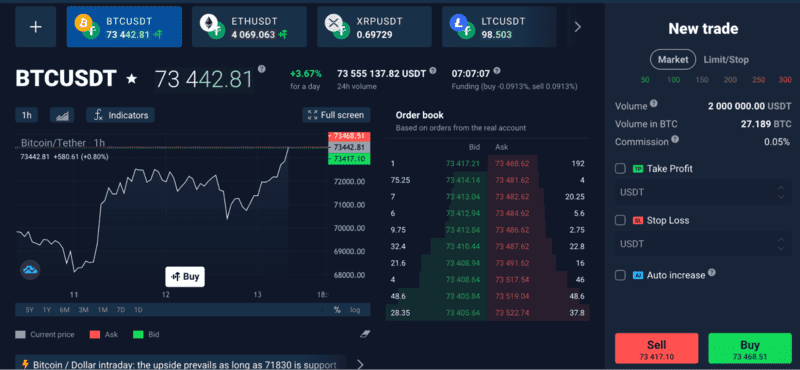Click the Buy marker on the chart
Screen dimensions: 800x370
tap(185, 277)
